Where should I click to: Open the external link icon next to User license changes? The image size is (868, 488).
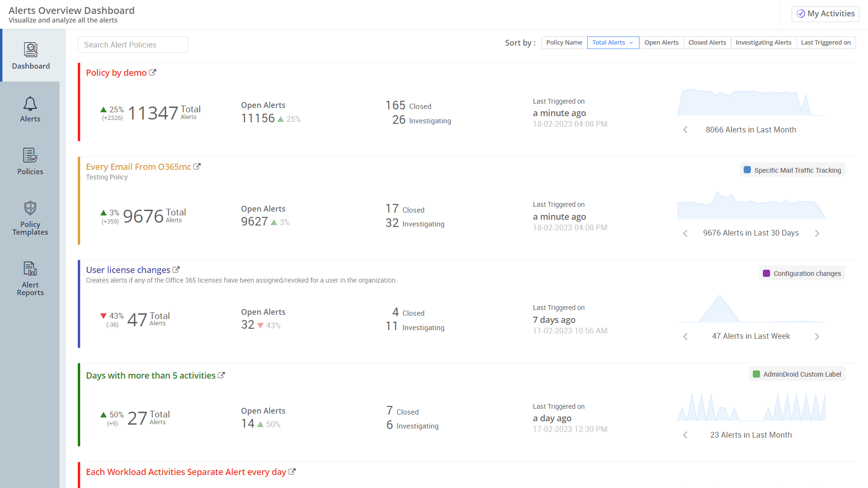pos(177,269)
